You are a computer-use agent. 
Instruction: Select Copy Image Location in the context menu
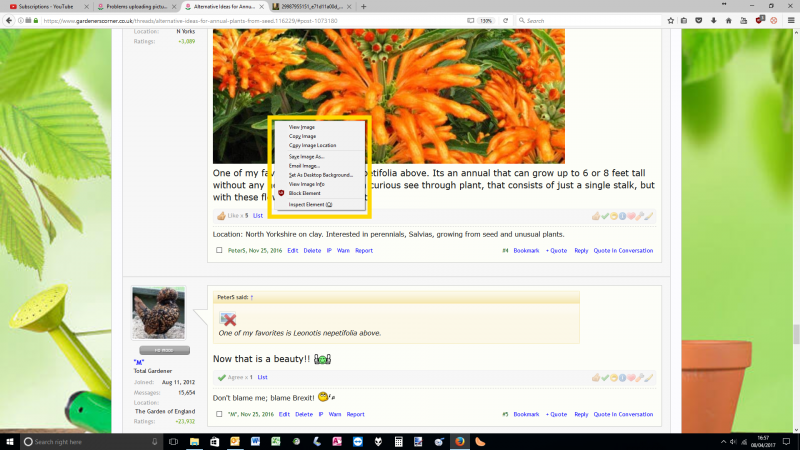(312, 145)
